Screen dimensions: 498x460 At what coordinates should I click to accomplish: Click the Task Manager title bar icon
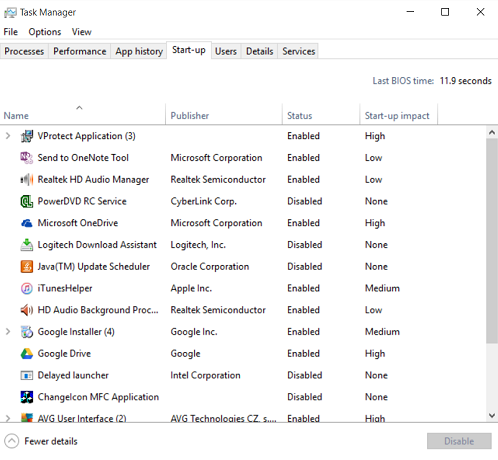pyautogui.click(x=10, y=13)
